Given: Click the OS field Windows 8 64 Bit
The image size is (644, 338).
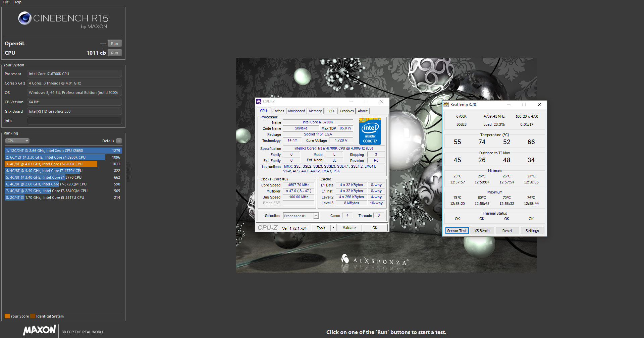Looking at the screenshot, I should pyautogui.click(x=74, y=93).
